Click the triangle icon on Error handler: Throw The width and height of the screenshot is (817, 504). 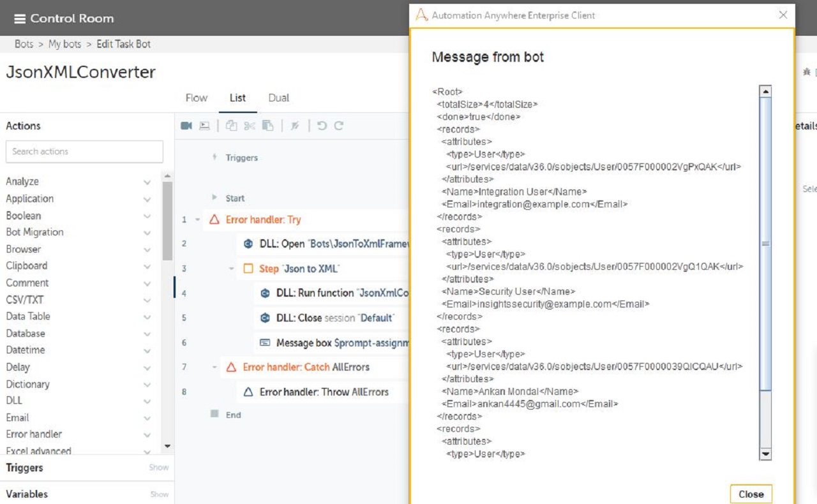click(248, 392)
